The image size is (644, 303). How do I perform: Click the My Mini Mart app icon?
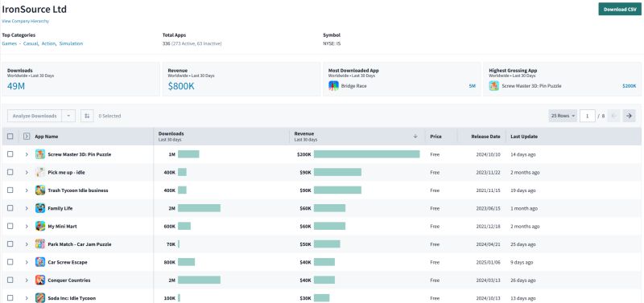[x=40, y=227]
